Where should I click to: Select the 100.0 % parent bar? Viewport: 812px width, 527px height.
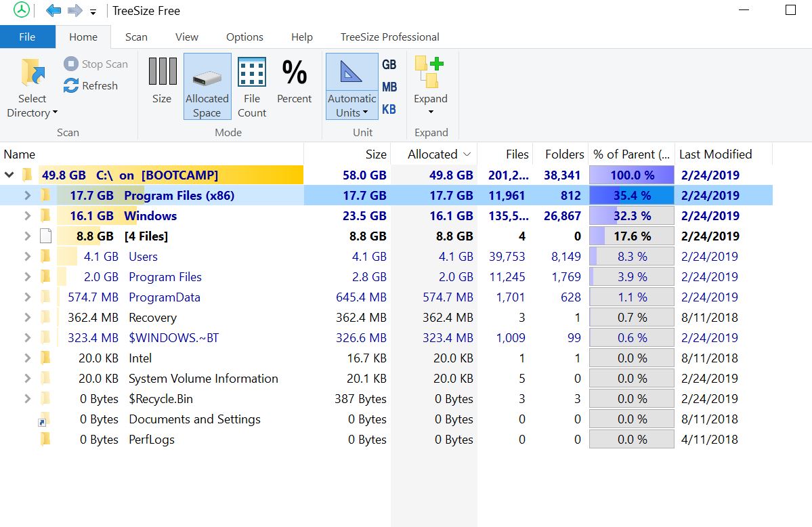tap(632, 175)
